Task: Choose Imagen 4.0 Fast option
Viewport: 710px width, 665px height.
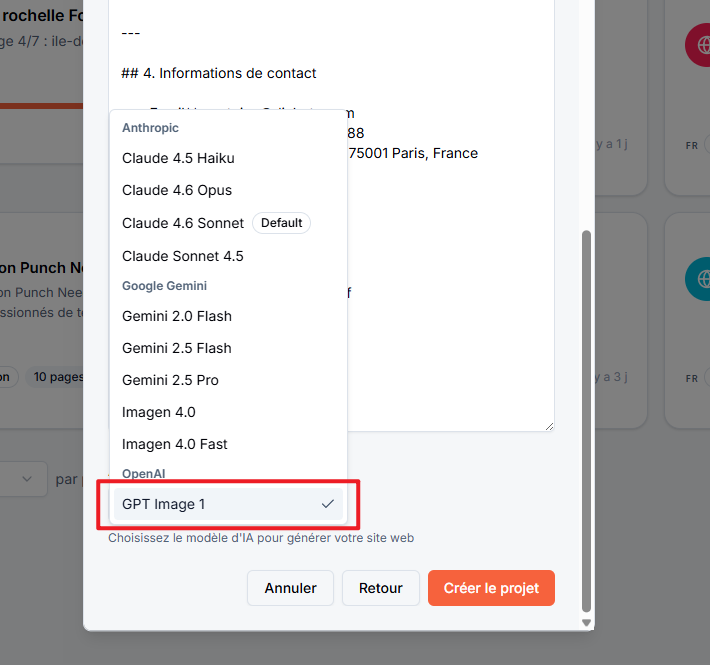Action: click(228, 444)
